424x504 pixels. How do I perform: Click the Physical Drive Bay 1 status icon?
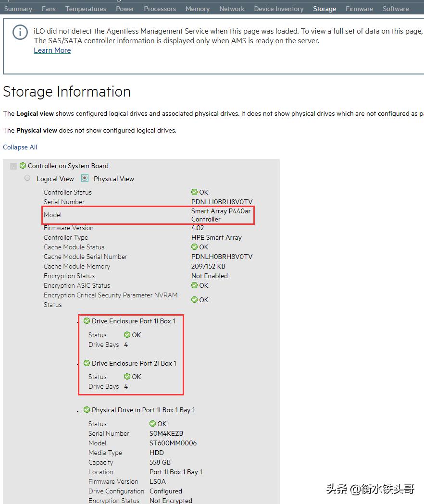click(87, 410)
